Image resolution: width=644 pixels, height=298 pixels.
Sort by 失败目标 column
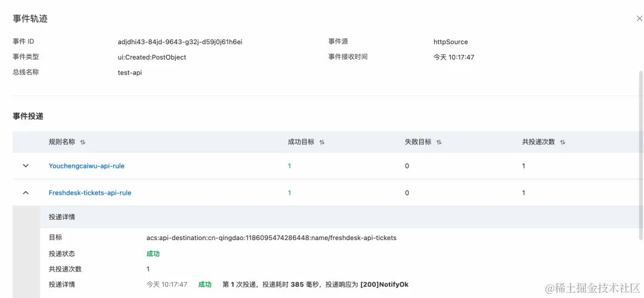(x=439, y=142)
